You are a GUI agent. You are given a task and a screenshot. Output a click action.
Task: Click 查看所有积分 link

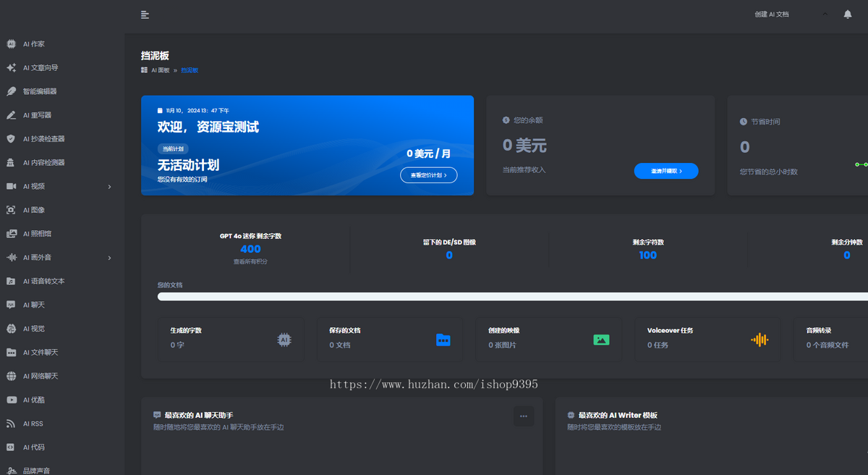click(250, 261)
